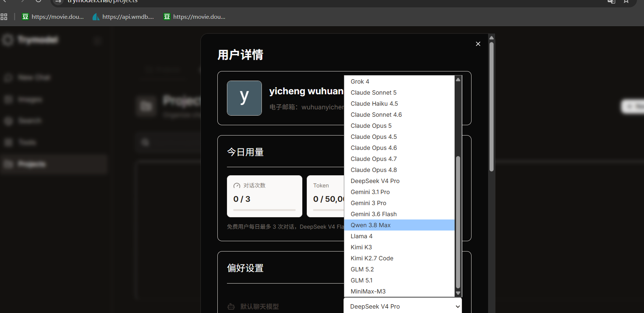Image resolution: width=644 pixels, height=313 pixels.
Task: Click the model list scrollbar up arrow
Action: pyautogui.click(x=458, y=79)
